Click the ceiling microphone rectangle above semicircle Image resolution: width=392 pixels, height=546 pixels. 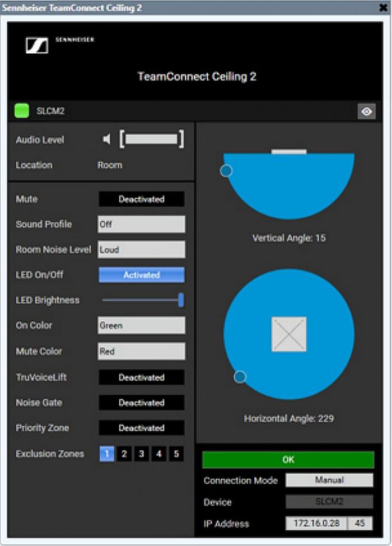point(289,151)
